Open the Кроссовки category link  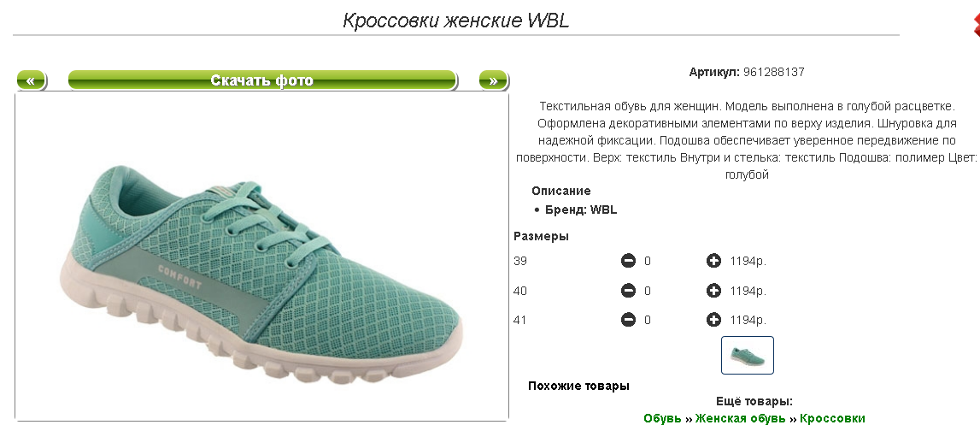tap(832, 418)
